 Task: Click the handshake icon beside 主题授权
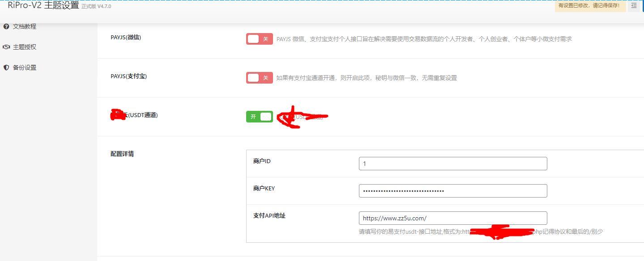click(x=6, y=47)
